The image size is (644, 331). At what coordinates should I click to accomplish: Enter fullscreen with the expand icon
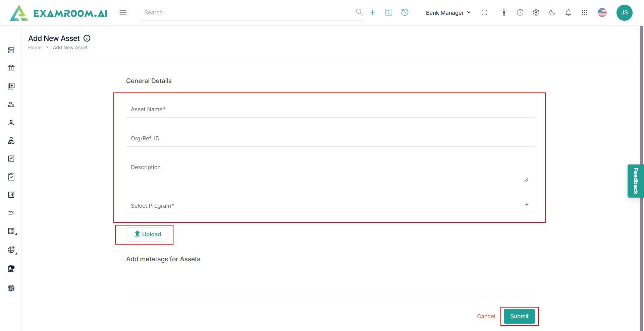[484, 12]
